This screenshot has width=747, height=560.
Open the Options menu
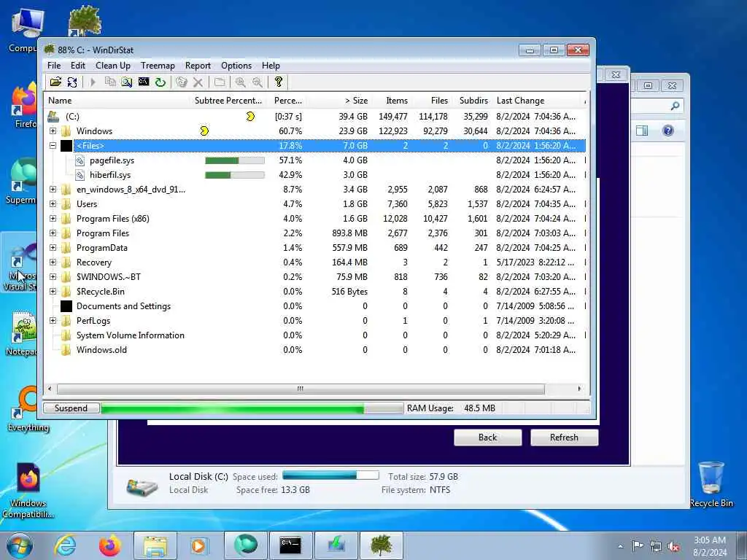coord(236,66)
